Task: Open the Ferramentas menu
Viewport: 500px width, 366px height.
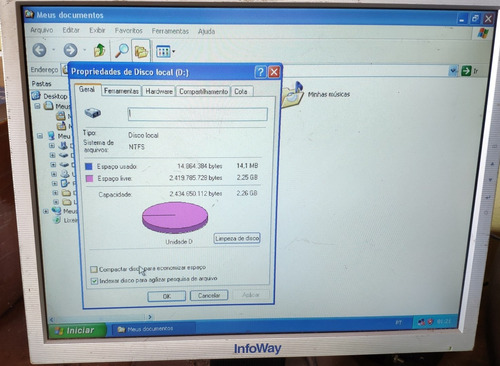Action: pyautogui.click(x=170, y=31)
